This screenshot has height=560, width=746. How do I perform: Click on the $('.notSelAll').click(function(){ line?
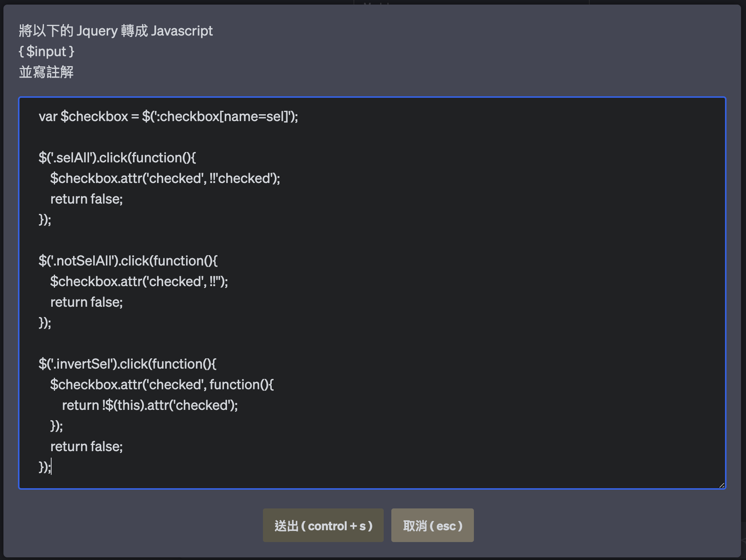[x=128, y=261]
